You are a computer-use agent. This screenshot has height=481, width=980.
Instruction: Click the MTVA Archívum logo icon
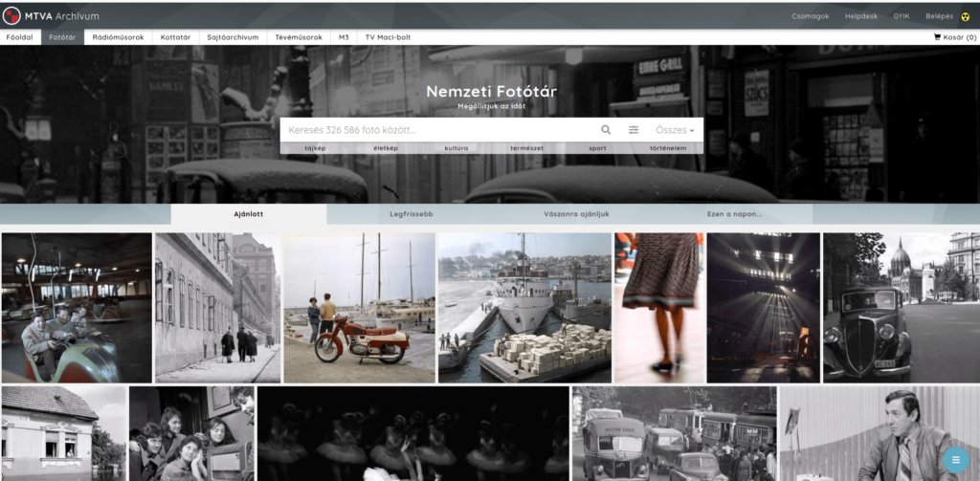click(x=12, y=15)
